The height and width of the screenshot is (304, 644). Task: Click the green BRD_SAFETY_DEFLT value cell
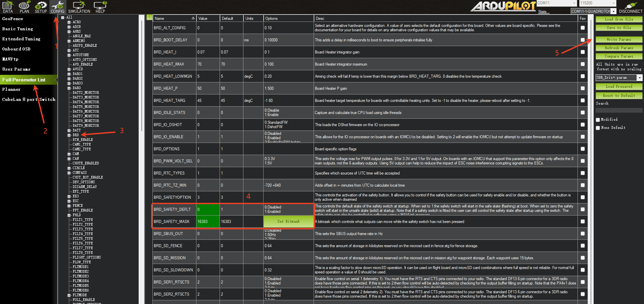pyautogui.click(x=208, y=210)
